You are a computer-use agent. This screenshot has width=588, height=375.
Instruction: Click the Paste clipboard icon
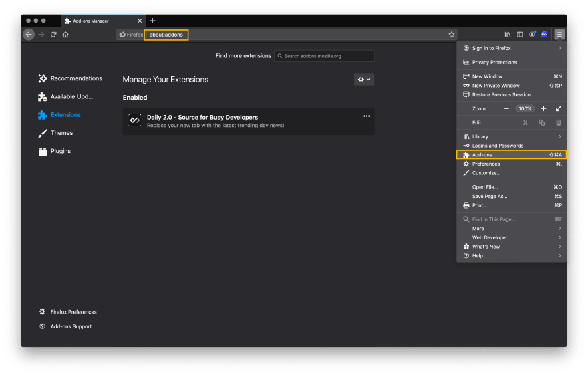coord(559,122)
